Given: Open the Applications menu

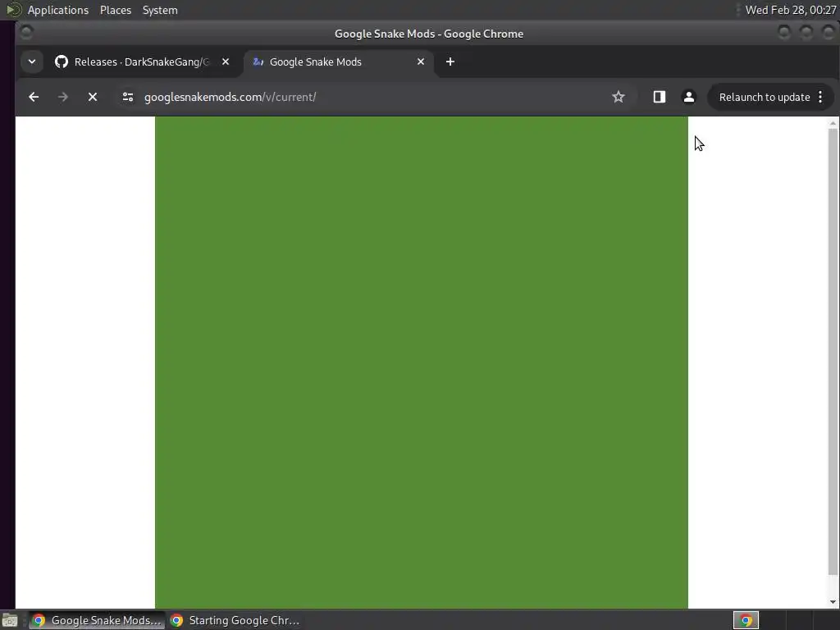Looking at the screenshot, I should 58,10.
